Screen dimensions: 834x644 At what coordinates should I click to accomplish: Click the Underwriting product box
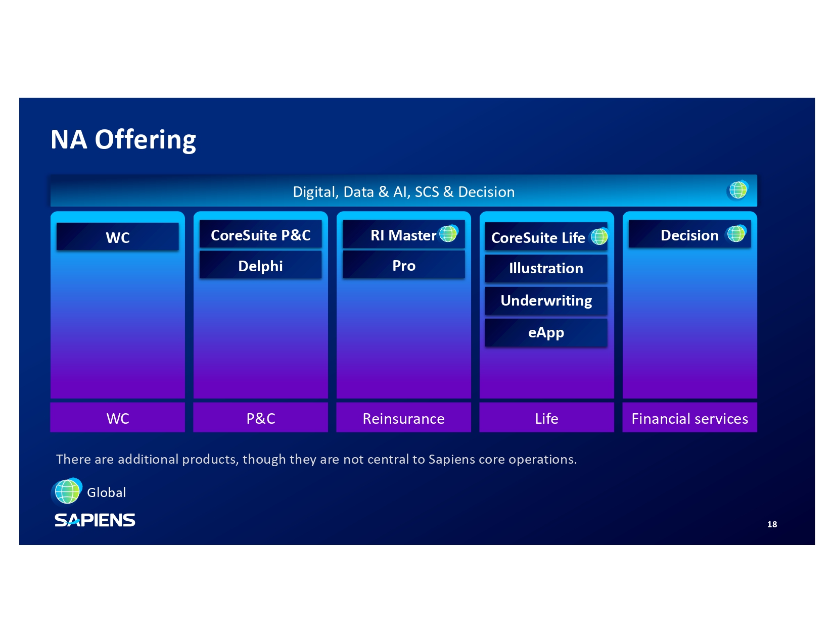click(546, 301)
